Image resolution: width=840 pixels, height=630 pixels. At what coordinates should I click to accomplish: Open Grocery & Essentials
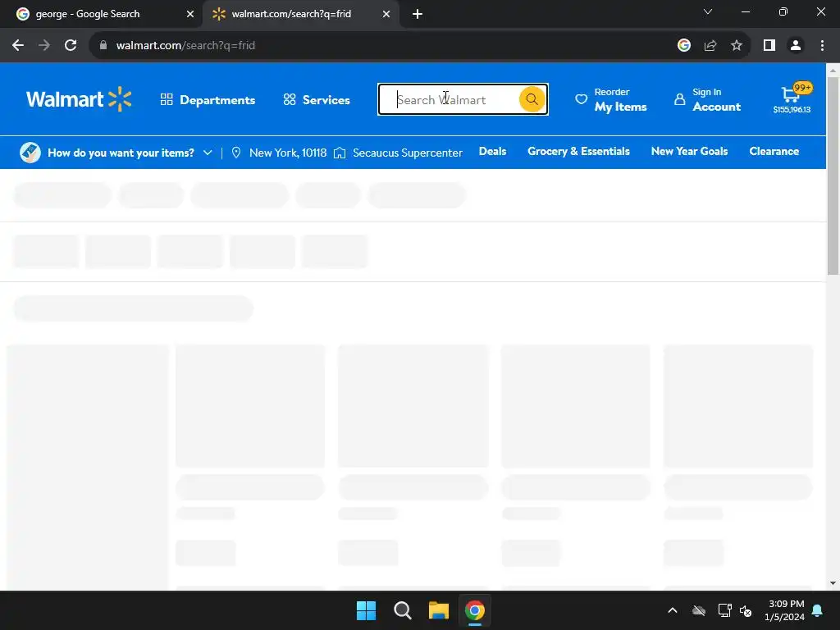pyautogui.click(x=578, y=151)
